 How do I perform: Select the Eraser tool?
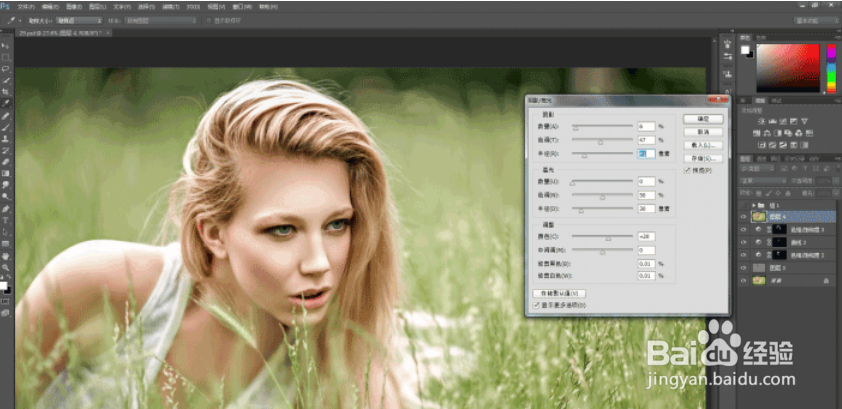(x=5, y=162)
